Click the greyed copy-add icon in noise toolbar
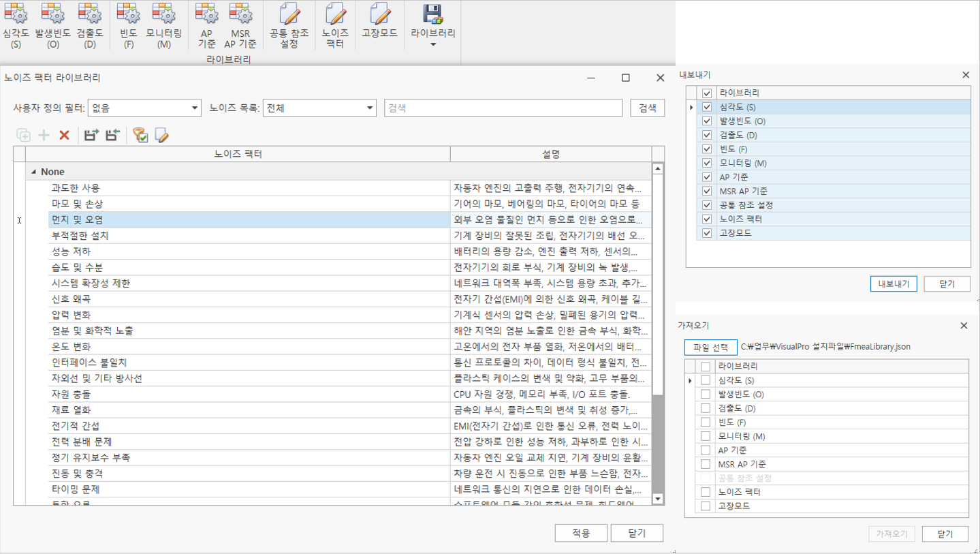Viewport: 980px width, 554px height. (x=23, y=135)
